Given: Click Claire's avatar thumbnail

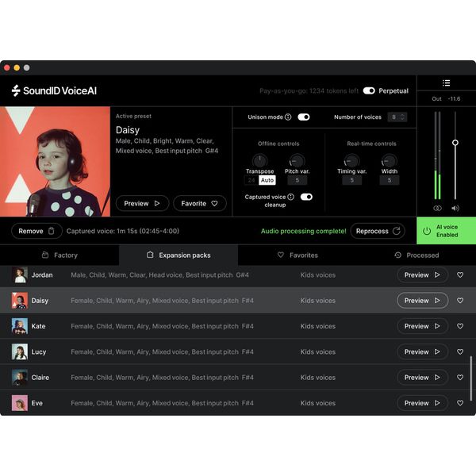Looking at the screenshot, I should [x=20, y=377].
